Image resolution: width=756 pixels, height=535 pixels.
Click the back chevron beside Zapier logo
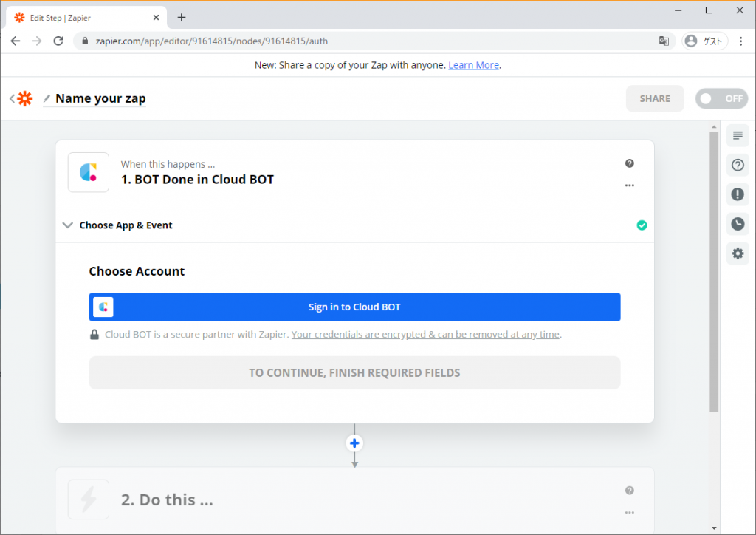pos(12,98)
